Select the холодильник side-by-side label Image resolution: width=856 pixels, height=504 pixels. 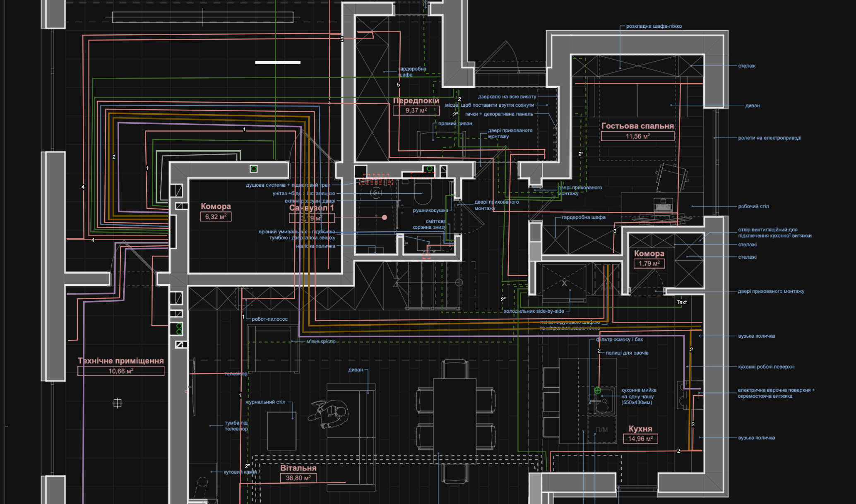(x=534, y=311)
